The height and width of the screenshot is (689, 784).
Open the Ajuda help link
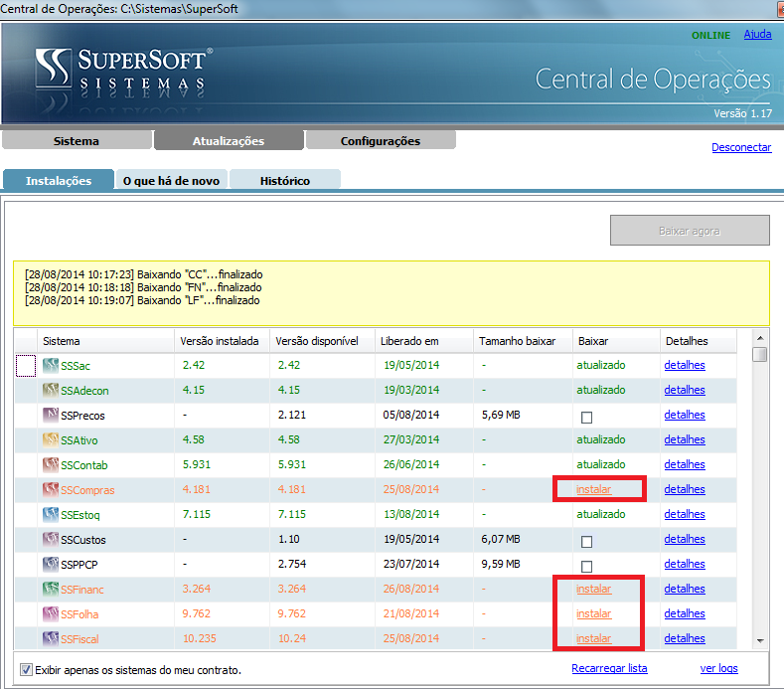click(x=757, y=34)
